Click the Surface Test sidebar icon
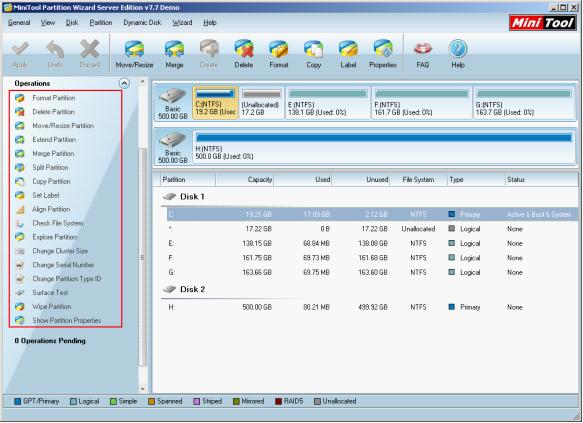Viewport: 583px width, 423px height. (x=20, y=293)
